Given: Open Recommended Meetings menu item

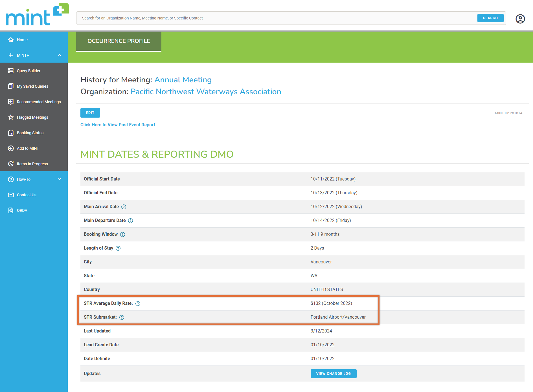Looking at the screenshot, I should pos(34,102).
